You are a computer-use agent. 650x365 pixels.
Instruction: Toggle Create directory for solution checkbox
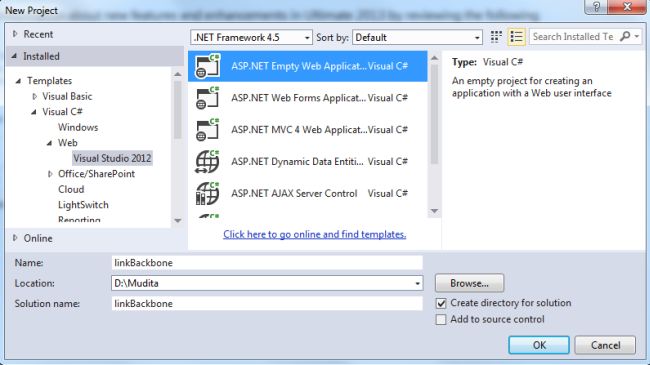[441, 304]
